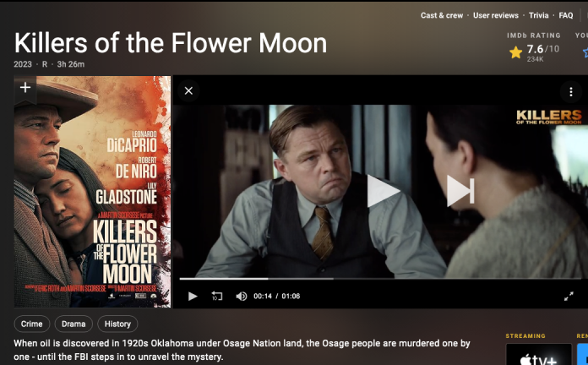Open the Cast & crew page
Viewport: 588px width, 365px height.
(442, 15)
